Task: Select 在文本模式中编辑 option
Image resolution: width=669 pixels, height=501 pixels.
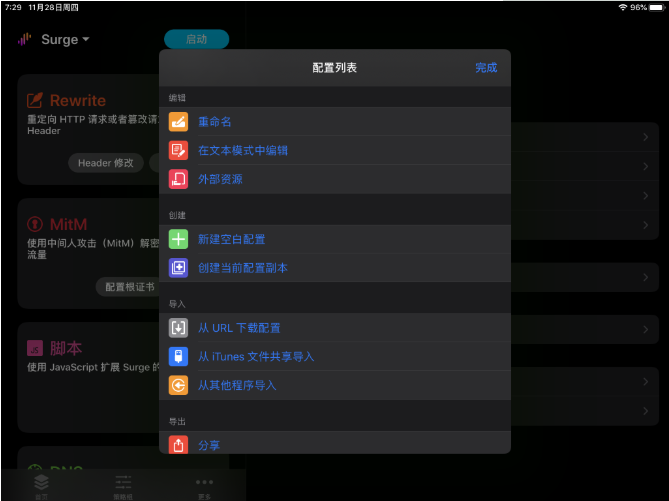Action: (x=335, y=150)
